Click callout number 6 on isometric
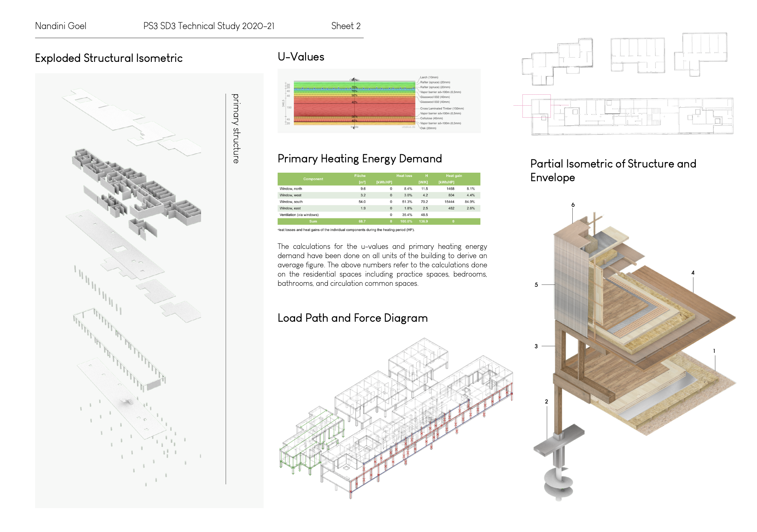Viewport: 757px width, 532px height. tap(573, 205)
